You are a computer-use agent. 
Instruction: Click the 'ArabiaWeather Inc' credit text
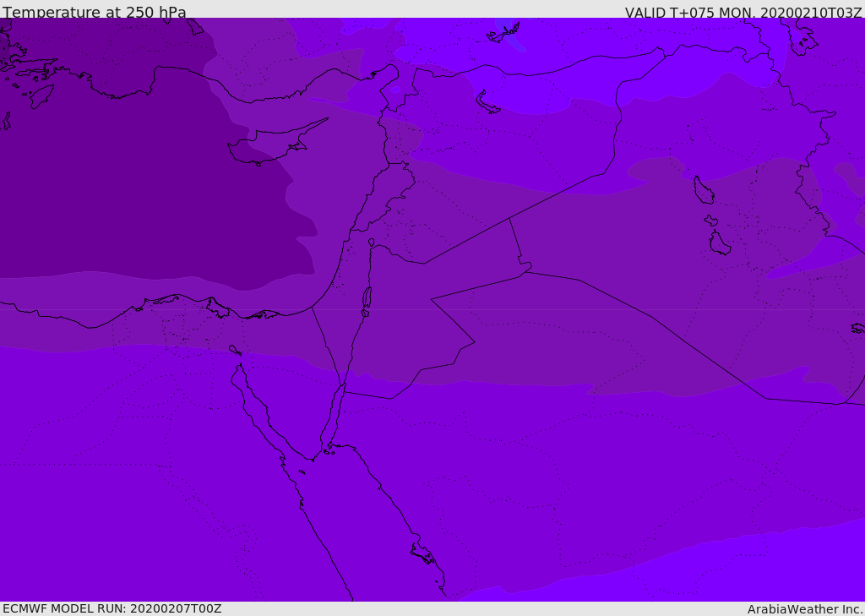click(x=804, y=609)
